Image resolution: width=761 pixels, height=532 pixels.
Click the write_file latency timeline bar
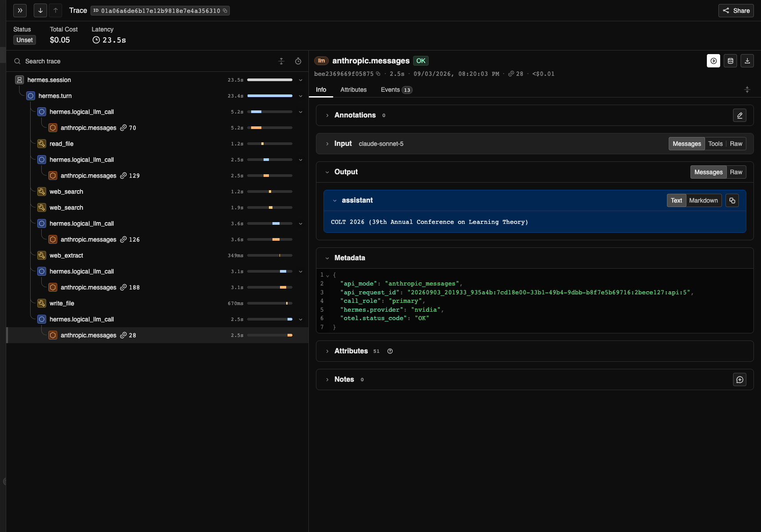[270, 303]
